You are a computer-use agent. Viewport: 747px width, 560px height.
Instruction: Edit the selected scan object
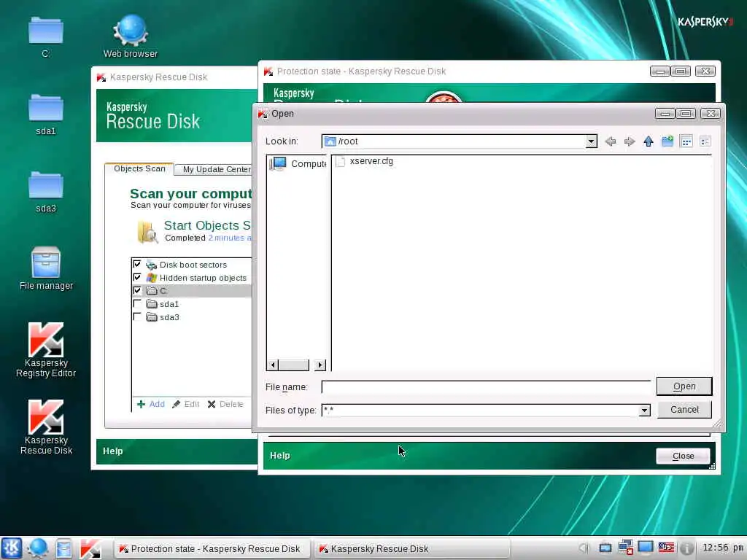(x=185, y=404)
